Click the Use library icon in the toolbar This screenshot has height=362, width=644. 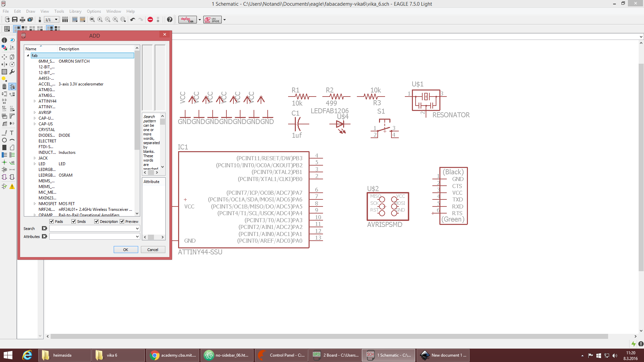click(65, 19)
